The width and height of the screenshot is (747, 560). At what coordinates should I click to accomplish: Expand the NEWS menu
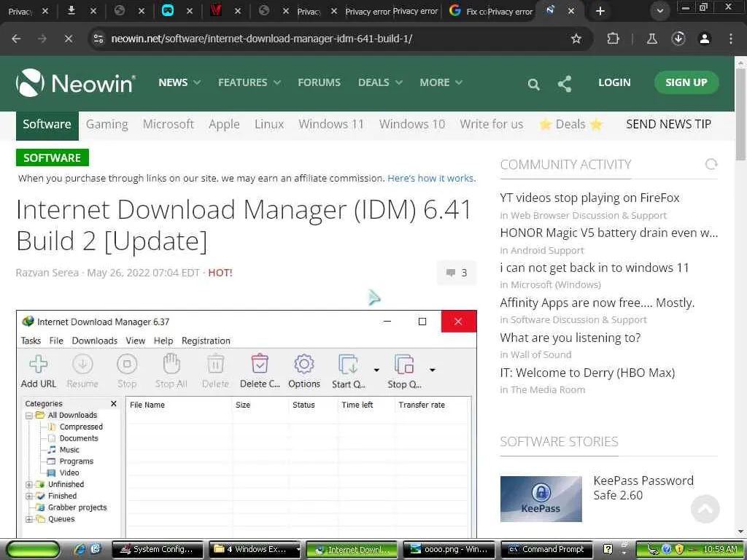click(179, 82)
